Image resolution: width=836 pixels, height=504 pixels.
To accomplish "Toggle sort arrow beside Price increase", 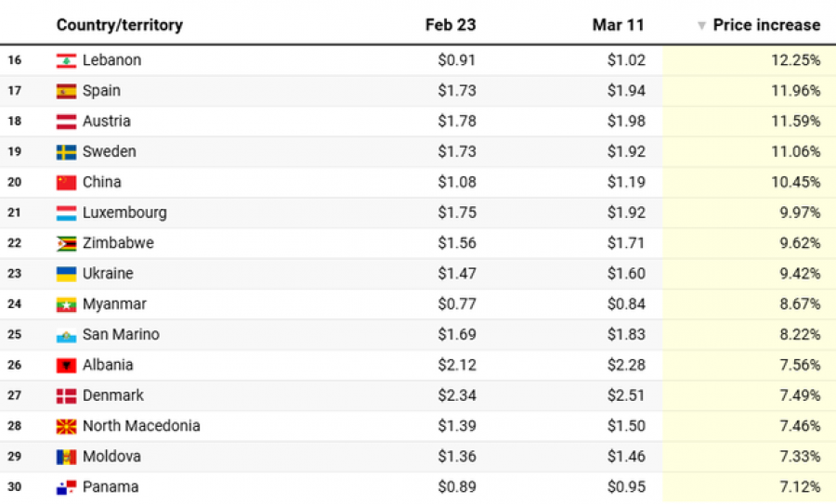I will click(701, 26).
